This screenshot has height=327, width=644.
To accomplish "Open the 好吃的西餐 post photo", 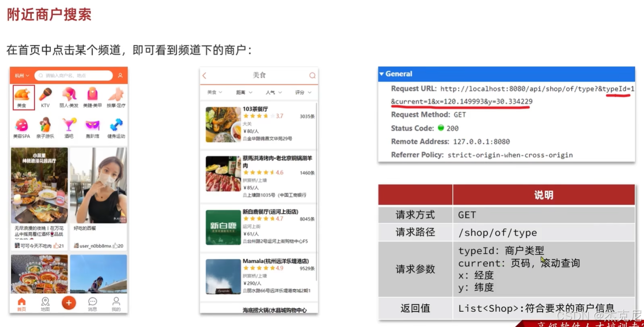I will point(99,185).
